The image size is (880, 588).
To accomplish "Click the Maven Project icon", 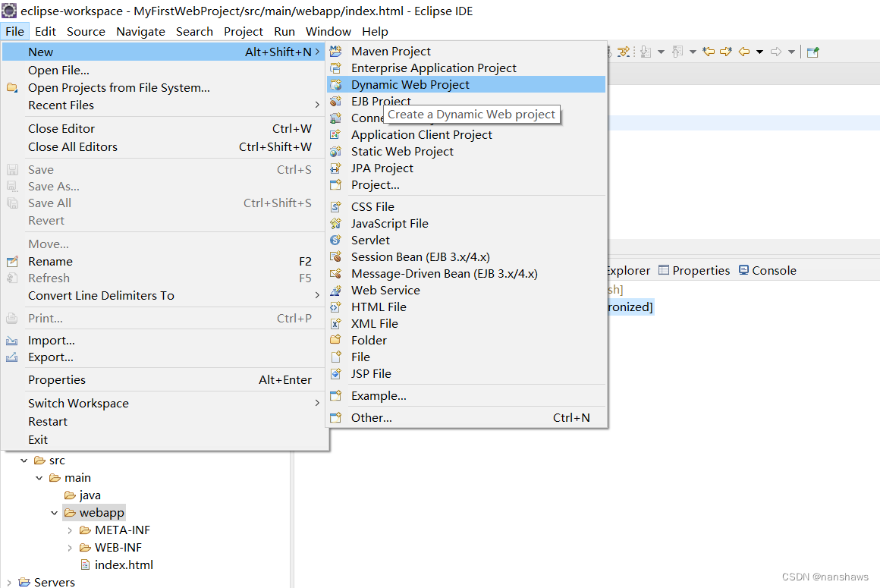I will 335,52.
